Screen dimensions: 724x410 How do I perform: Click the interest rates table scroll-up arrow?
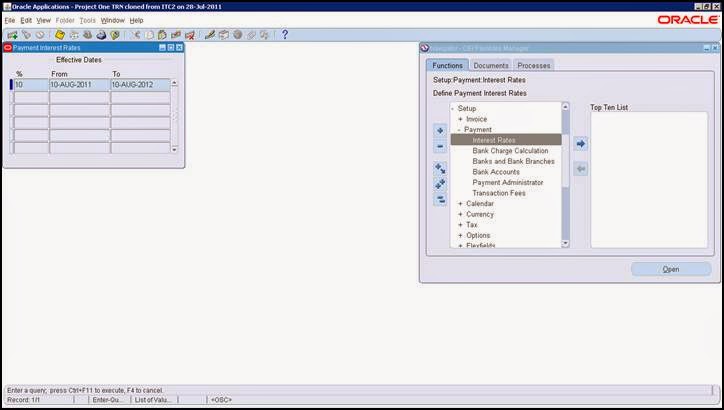click(175, 84)
